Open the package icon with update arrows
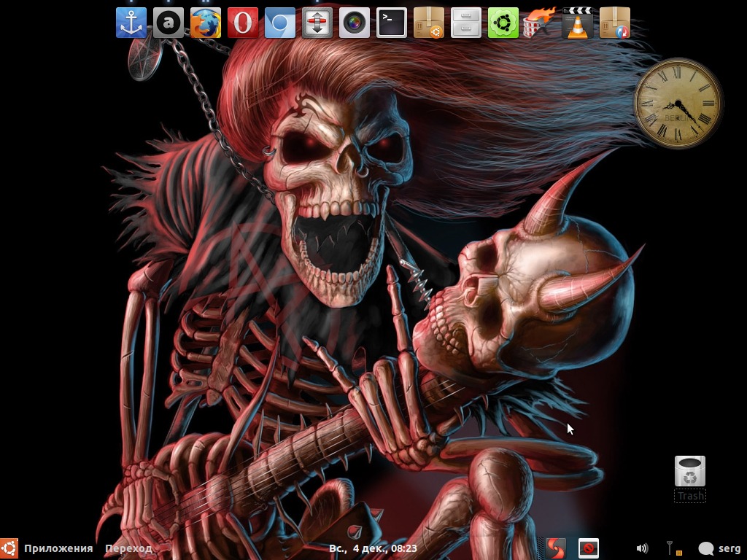The image size is (747, 560). point(614,23)
